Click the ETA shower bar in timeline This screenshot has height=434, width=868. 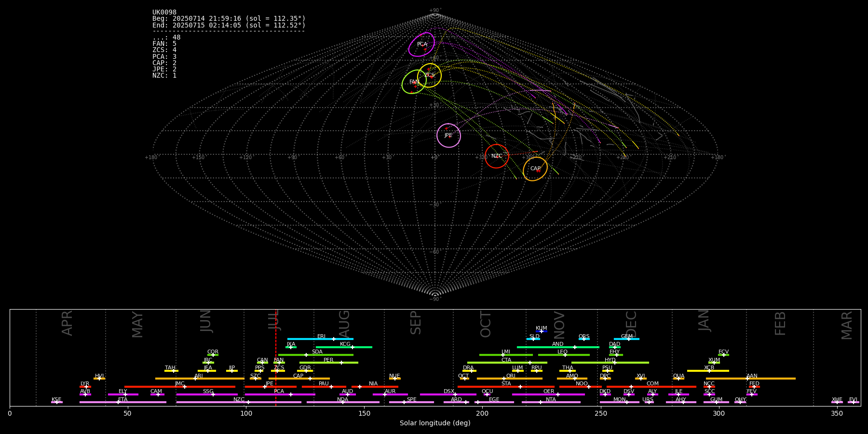click(x=123, y=402)
